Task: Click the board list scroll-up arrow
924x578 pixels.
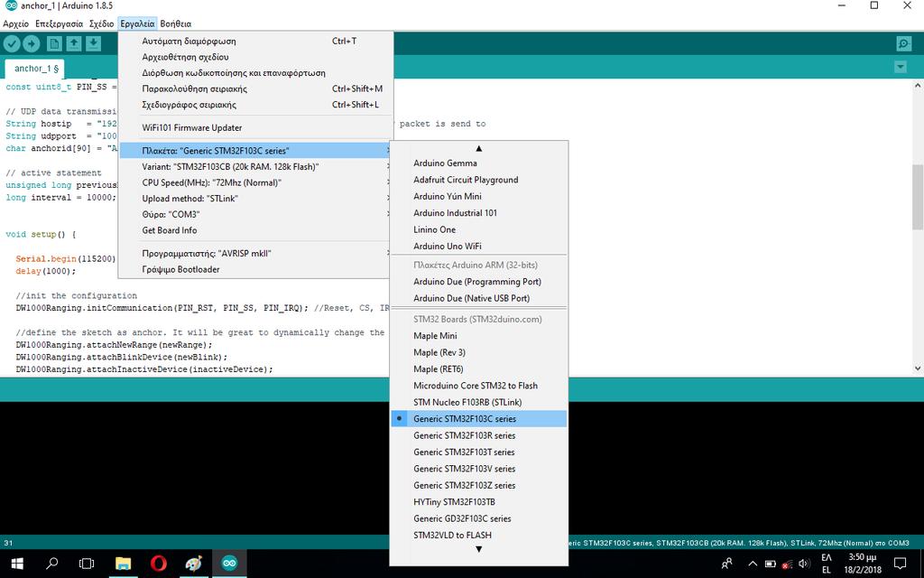Action: pyautogui.click(x=478, y=148)
